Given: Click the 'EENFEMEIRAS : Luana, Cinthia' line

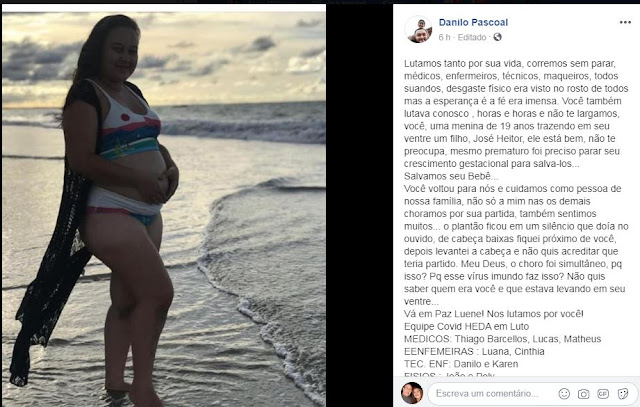Looking at the screenshot, I should [x=474, y=351].
